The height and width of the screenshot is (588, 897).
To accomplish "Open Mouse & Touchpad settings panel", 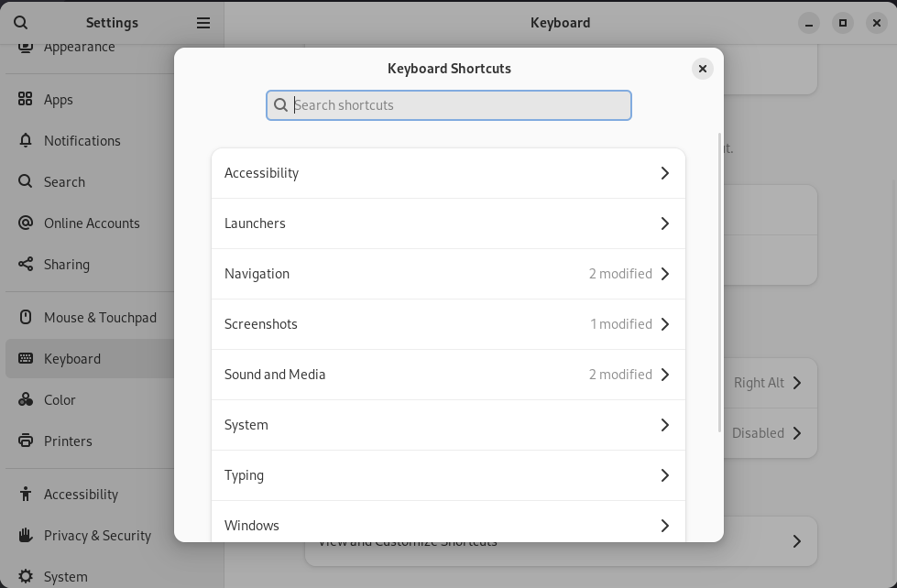I will [90, 317].
